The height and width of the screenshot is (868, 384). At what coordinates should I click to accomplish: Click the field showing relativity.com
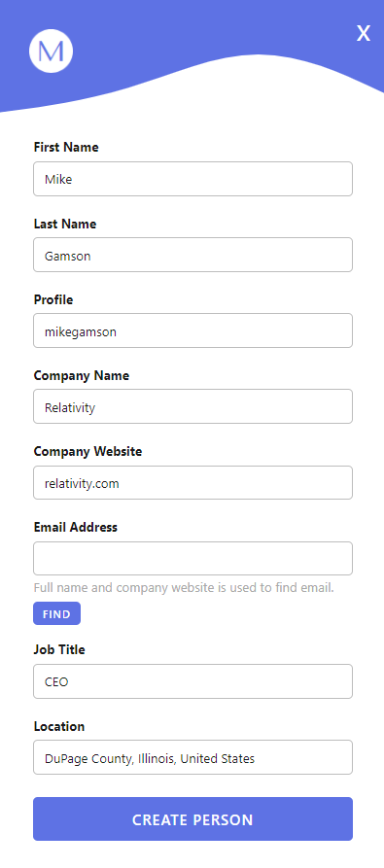pos(192,482)
